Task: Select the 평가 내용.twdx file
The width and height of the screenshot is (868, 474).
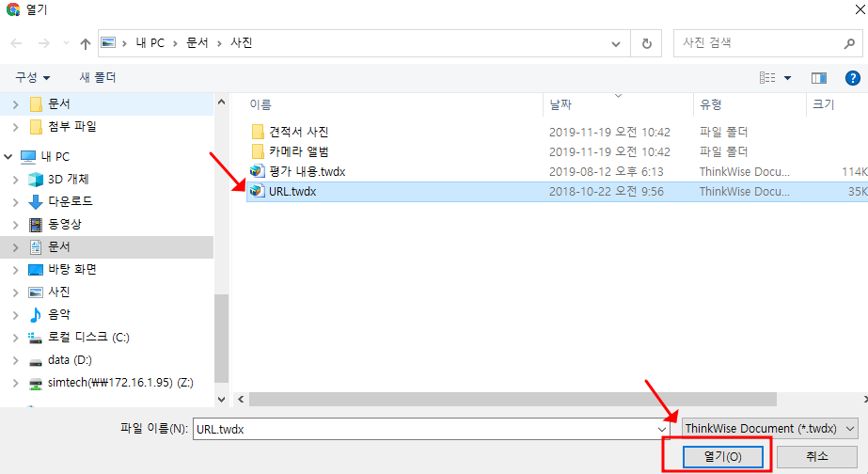Action: click(x=308, y=172)
